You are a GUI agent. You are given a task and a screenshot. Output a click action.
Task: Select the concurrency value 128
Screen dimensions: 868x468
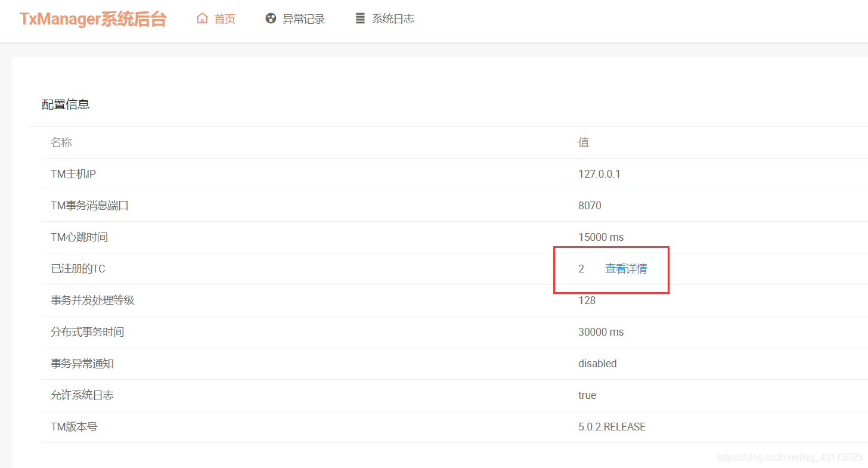click(587, 300)
